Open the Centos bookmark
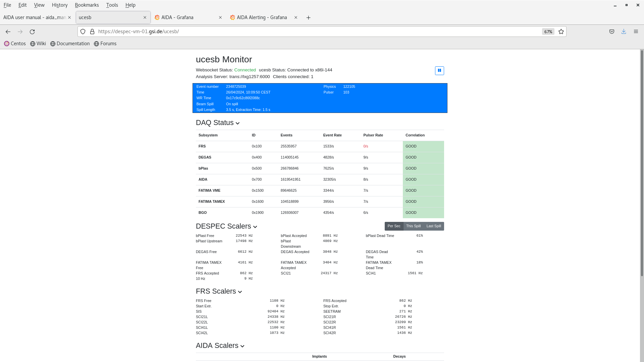The image size is (644, 362). point(15,44)
